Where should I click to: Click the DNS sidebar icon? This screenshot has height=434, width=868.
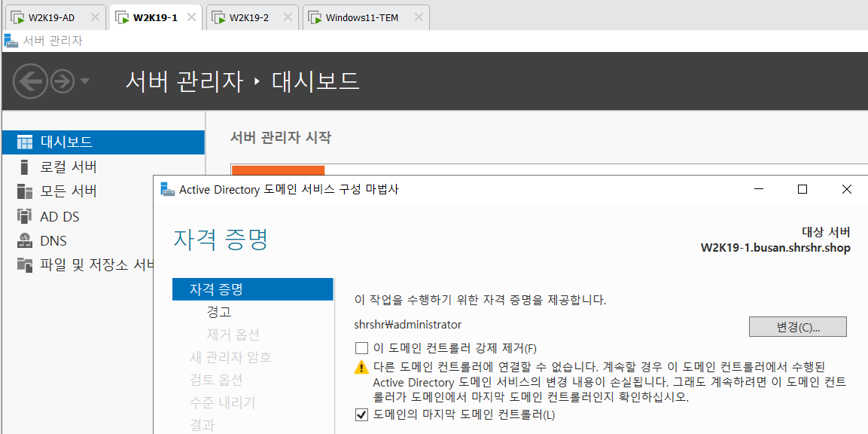click(x=25, y=240)
